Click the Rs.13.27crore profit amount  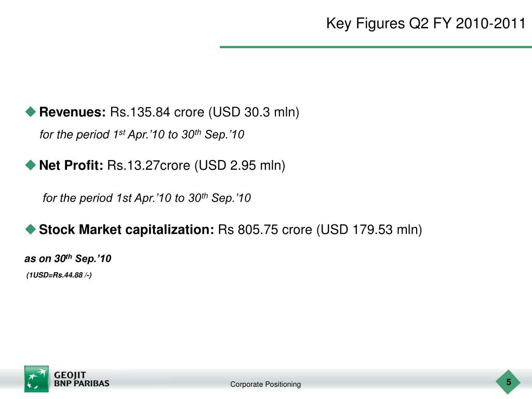(149, 165)
